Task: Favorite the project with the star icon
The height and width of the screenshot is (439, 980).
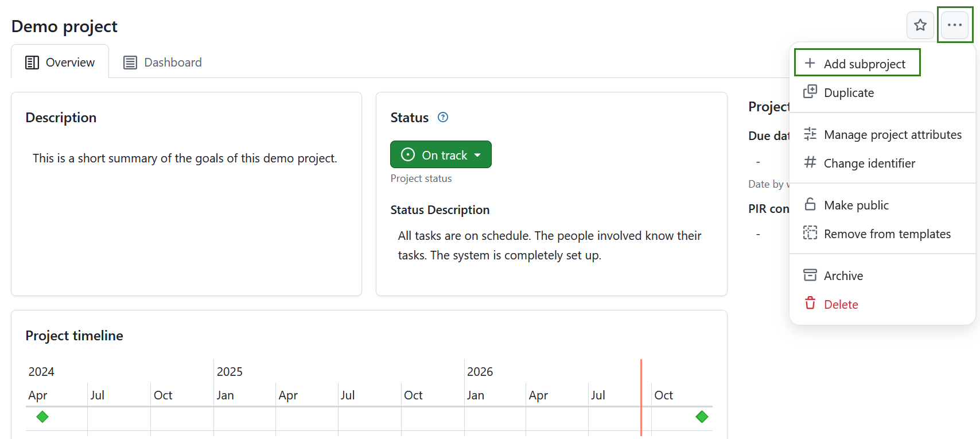Action: [920, 25]
